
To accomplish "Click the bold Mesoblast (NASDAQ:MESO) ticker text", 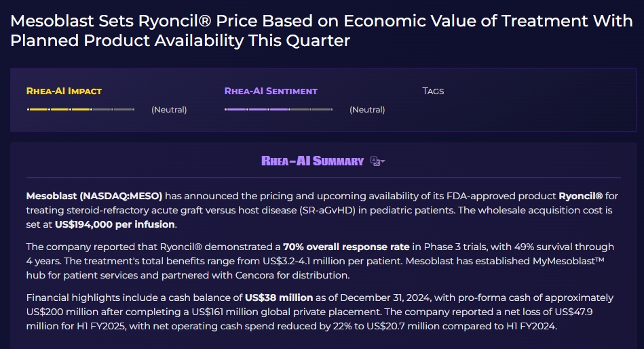I will coord(94,196).
